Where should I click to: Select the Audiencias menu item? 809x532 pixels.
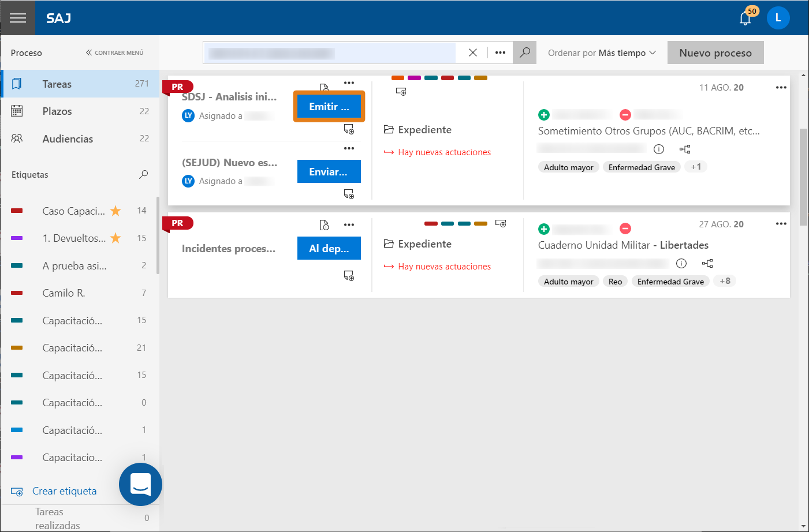(x=80, y=138)
